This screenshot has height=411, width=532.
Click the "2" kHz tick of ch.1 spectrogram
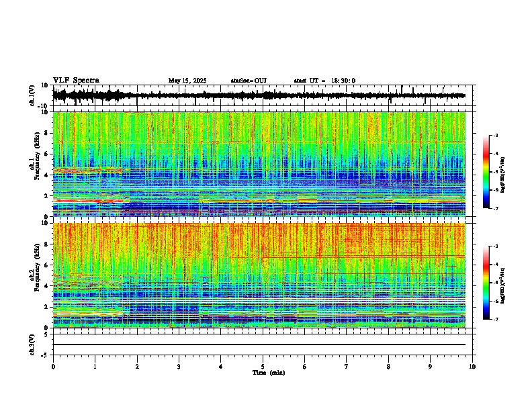click(48, 195)
